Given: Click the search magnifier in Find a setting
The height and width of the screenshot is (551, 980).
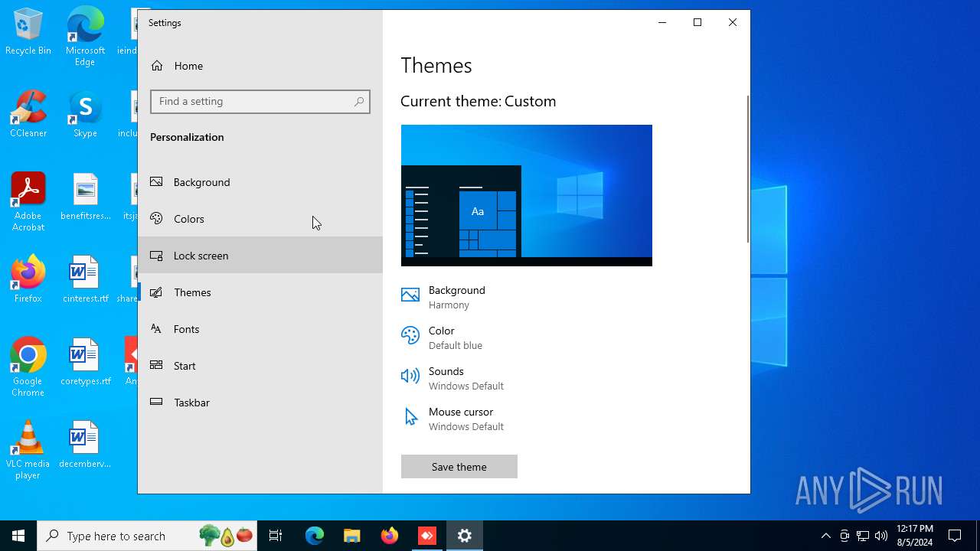Looking at the screenshot, I should (359, 102).
